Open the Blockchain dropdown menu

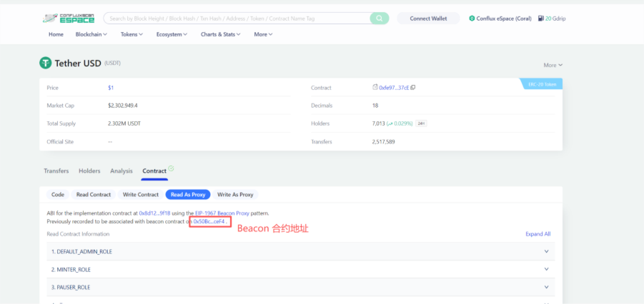click(91, 34)
